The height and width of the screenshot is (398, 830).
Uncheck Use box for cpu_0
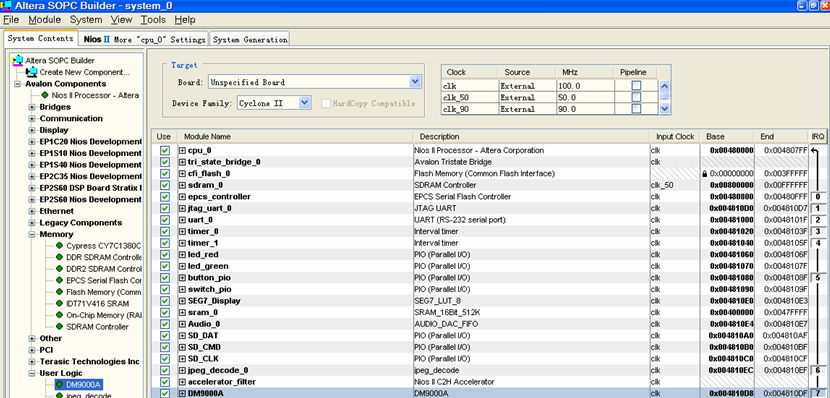pyautogui.click(x=165, y=150)
